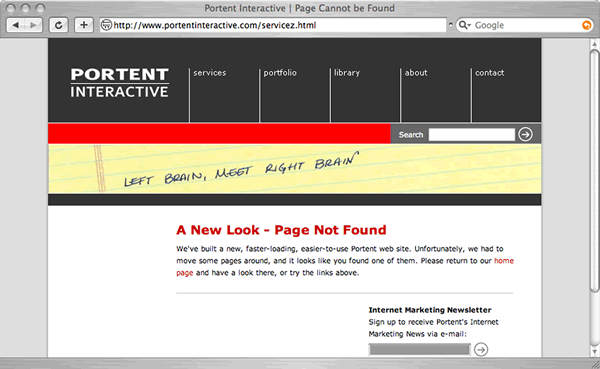Open the Google search magnifier dropdown
This screenshot has width=600, height=369.
[x=464, y=25]
